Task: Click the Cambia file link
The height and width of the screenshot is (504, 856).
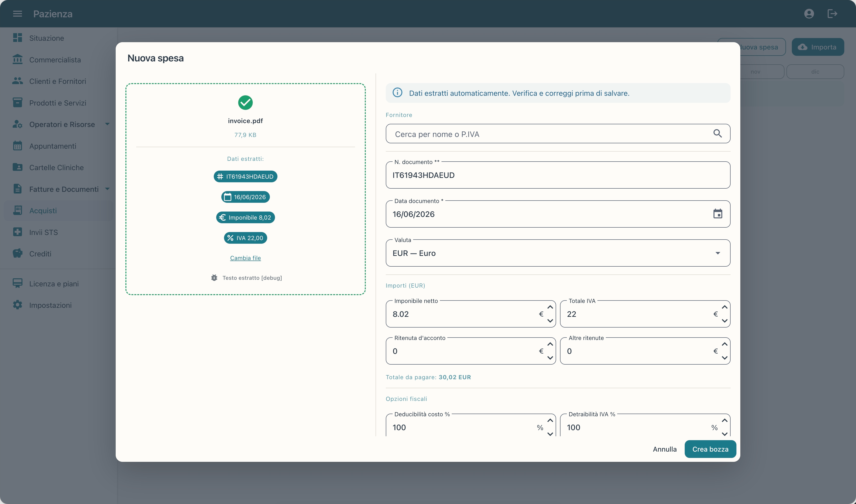Action: [x=245, y=258]
